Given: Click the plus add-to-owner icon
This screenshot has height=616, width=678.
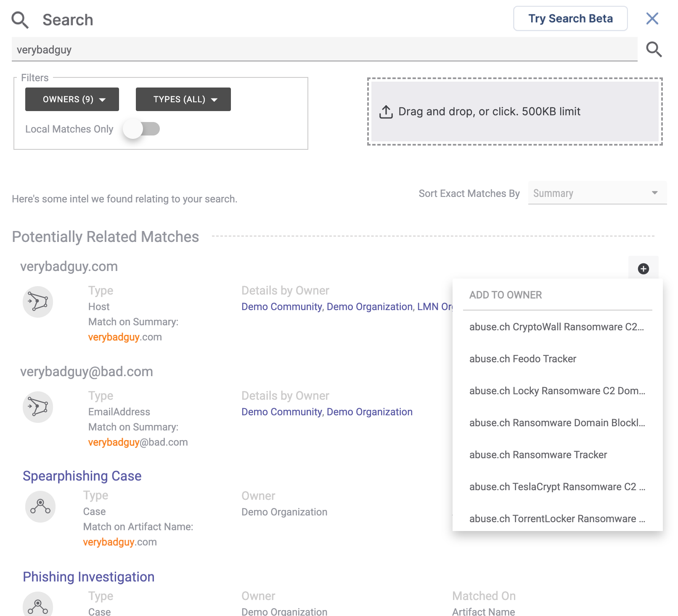Looking at the screenshot, I should (x=643, y=268).
